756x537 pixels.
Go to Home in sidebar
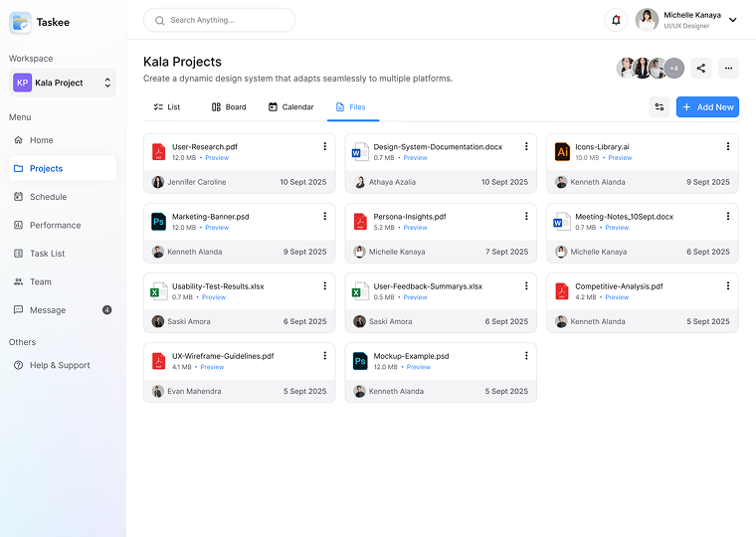tap(63, 140)
